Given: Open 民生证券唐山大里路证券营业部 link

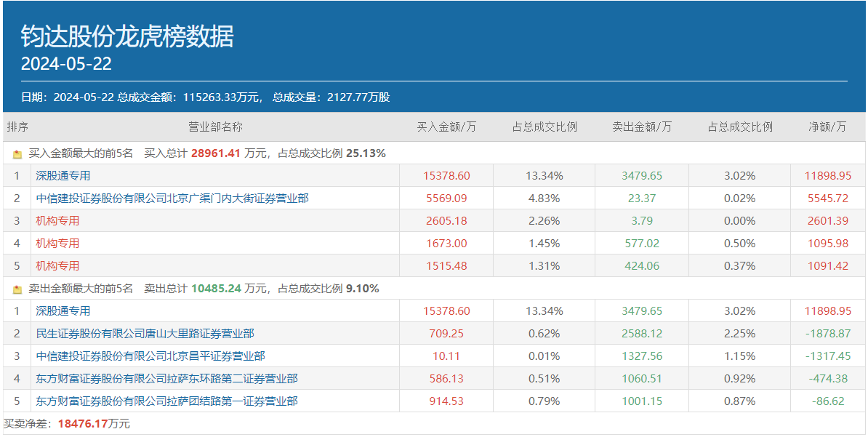Looking at the screenshot, I should 145,333.
